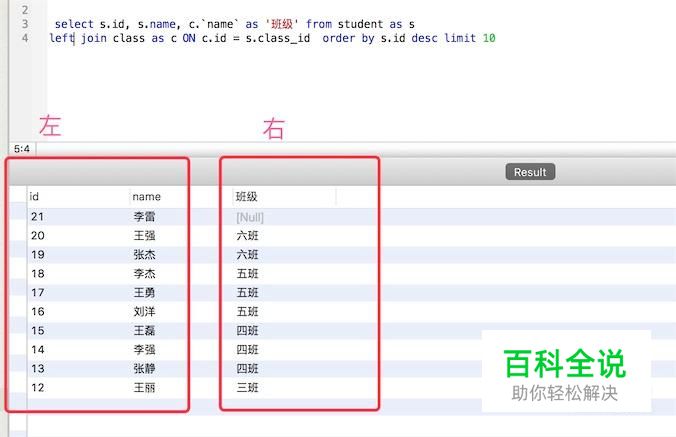The width and height of the screenshot is (676, 437).
Task: Click the name cell 张杰
Action: click(x=144, y=255)
